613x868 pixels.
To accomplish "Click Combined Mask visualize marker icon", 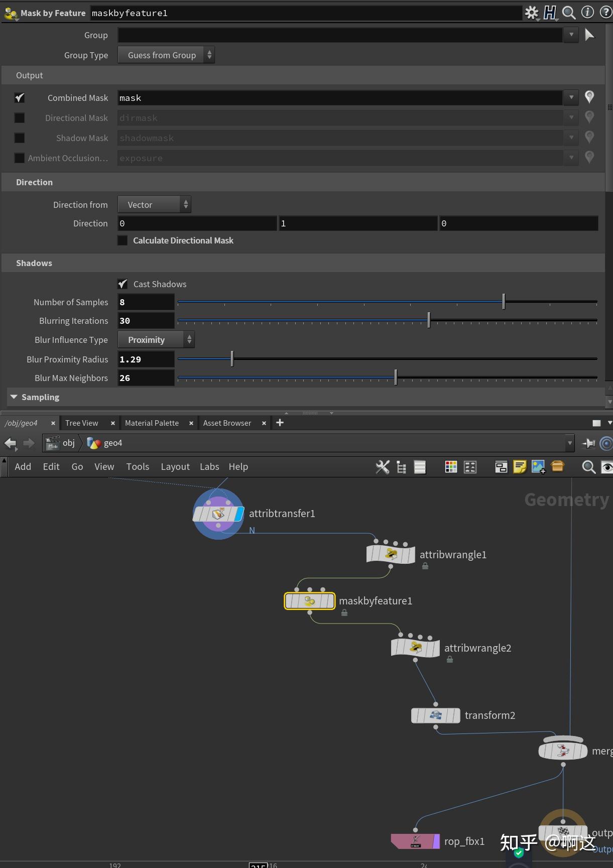I will 589,97.
